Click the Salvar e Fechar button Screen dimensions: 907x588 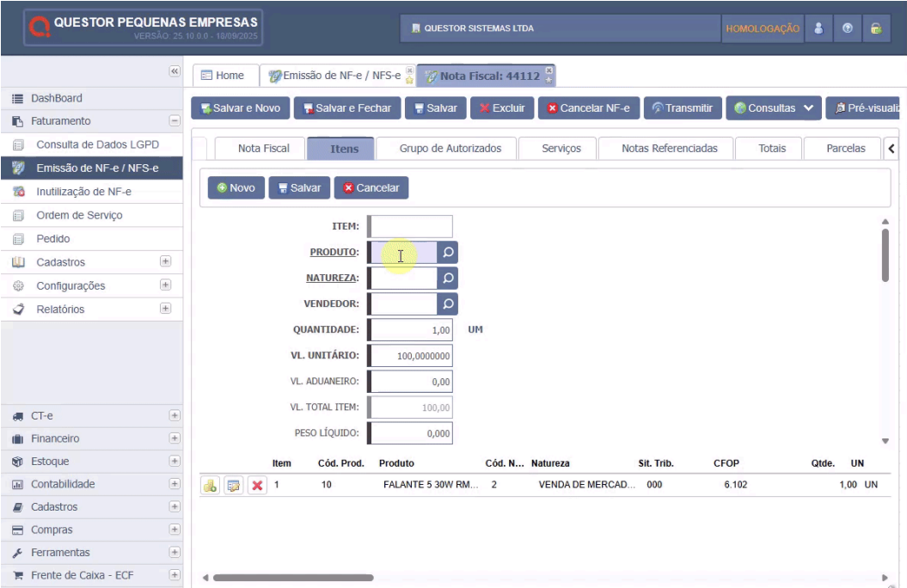pos(346,108)
